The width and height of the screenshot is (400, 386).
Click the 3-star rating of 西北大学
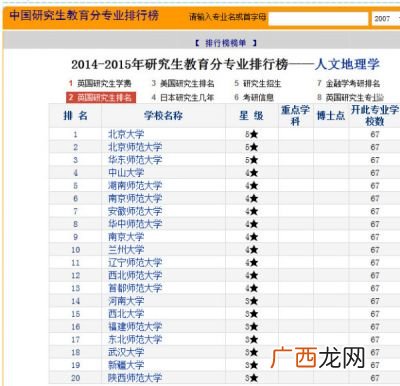coord(252,314)
